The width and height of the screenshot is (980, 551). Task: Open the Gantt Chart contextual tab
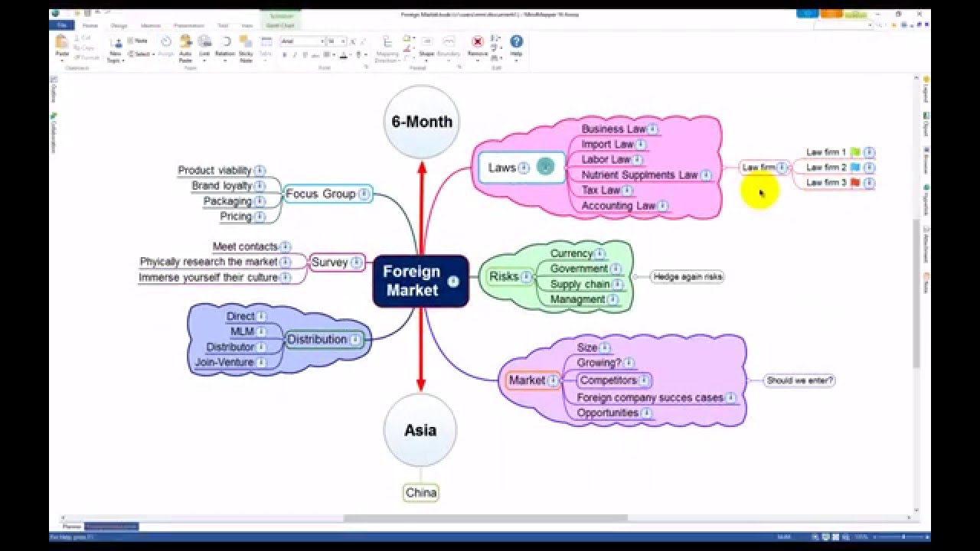282,25
